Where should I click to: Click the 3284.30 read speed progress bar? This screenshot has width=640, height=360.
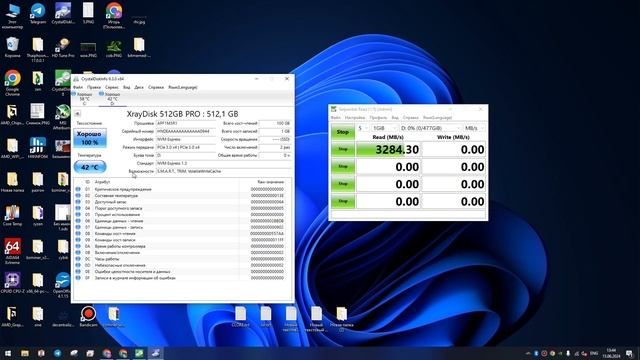pos(389,149)
